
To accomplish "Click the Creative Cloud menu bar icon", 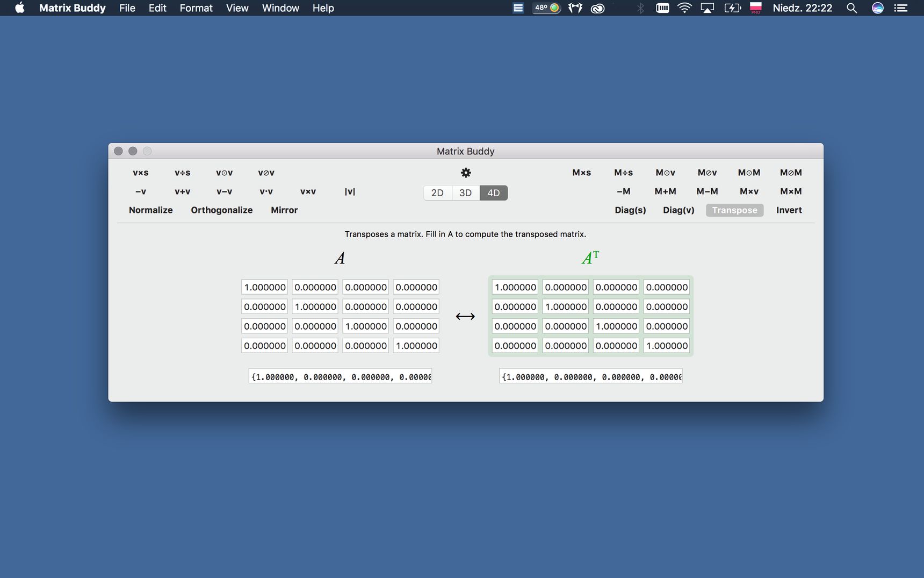I will [597, 8].
